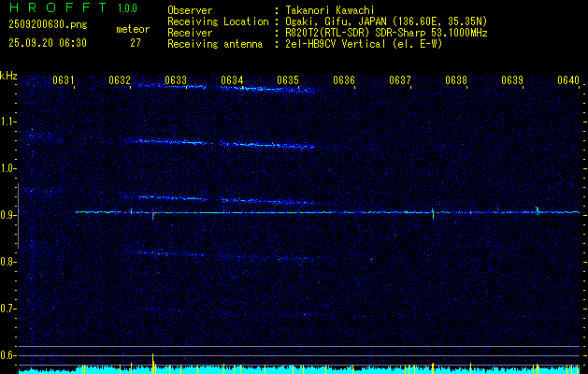Click the 0640 time marker
The width and height of the screenshot is (588, 374).
pos(568,80)
